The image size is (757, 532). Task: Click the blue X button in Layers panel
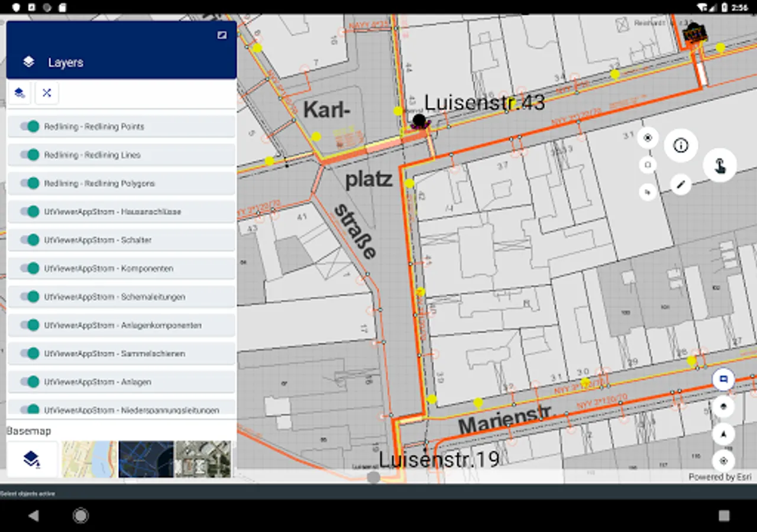(47, 93)
